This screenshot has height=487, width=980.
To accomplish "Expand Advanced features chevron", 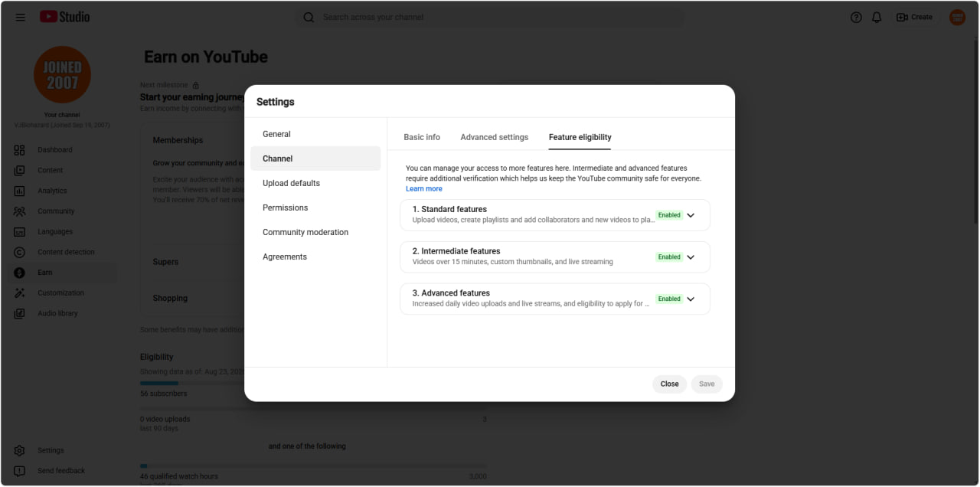I will (691, 299).
